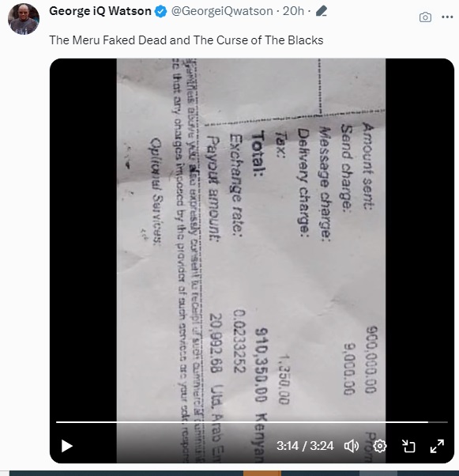Click the orange segment in the bottom bar
The width and height of the screenshot is (459, 476).
[262, 474]
